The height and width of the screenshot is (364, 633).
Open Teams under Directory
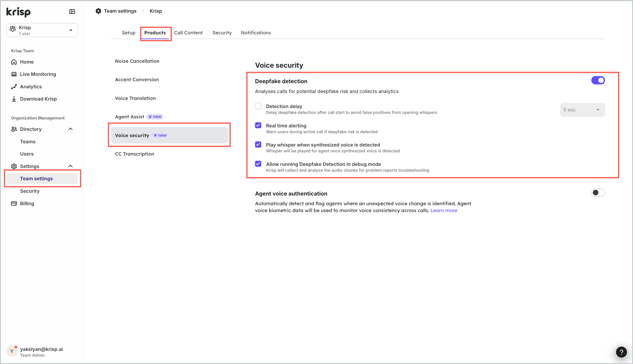click(x=28, y=142)
